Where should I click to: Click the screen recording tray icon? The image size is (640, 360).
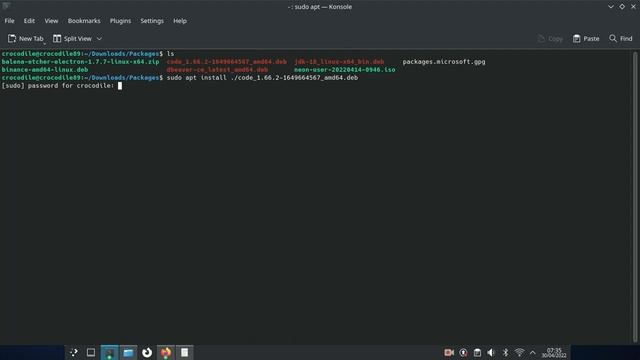coord(449,352)
